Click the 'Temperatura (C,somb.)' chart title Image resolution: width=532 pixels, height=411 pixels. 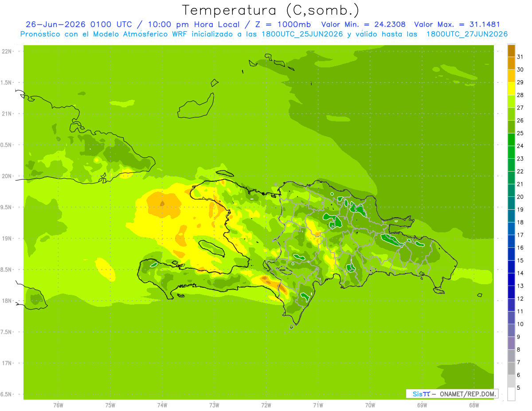tap(271, 11)
